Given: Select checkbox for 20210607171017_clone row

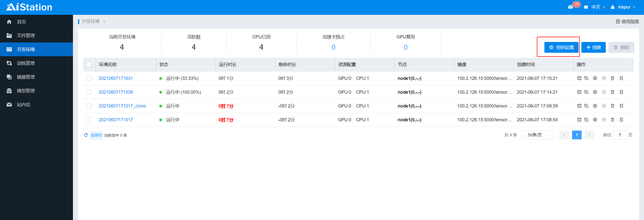Looking at the screenshot, I should (x=89, y=106).
